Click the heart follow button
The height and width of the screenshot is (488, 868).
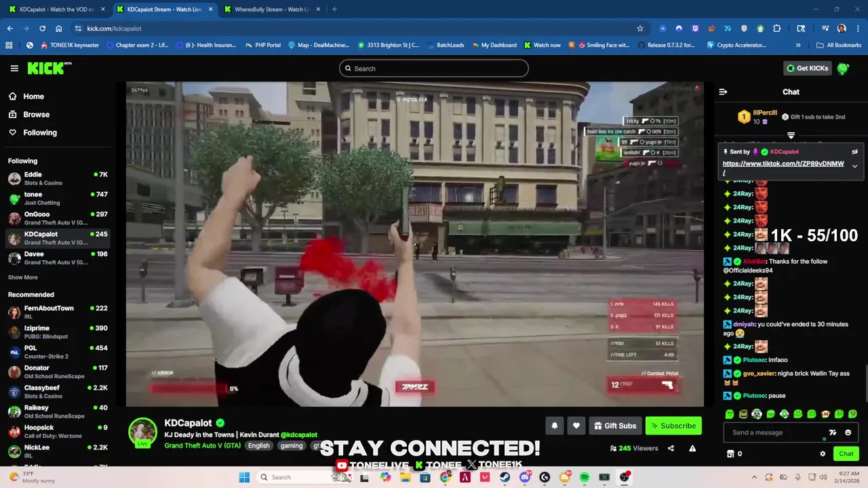(x=576, y=426)
